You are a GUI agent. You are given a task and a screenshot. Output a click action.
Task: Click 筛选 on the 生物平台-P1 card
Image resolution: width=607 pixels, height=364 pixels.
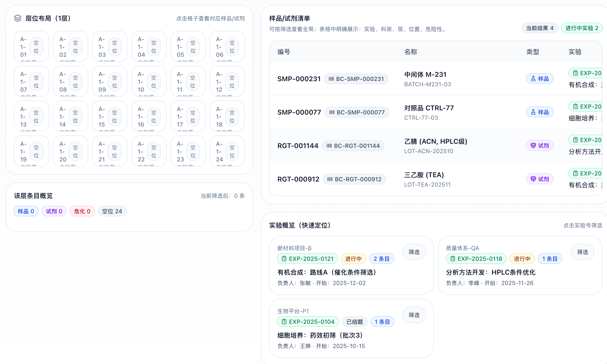[x=414, y=315]
